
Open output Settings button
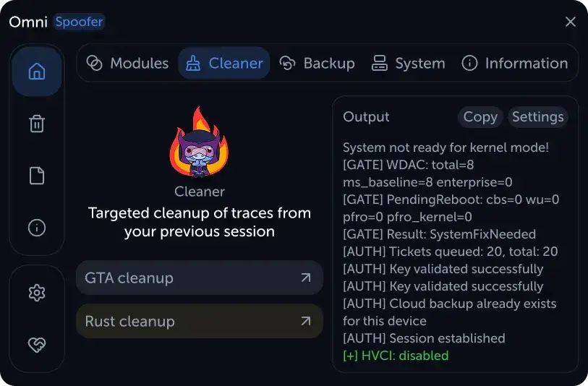pos(538,117)
